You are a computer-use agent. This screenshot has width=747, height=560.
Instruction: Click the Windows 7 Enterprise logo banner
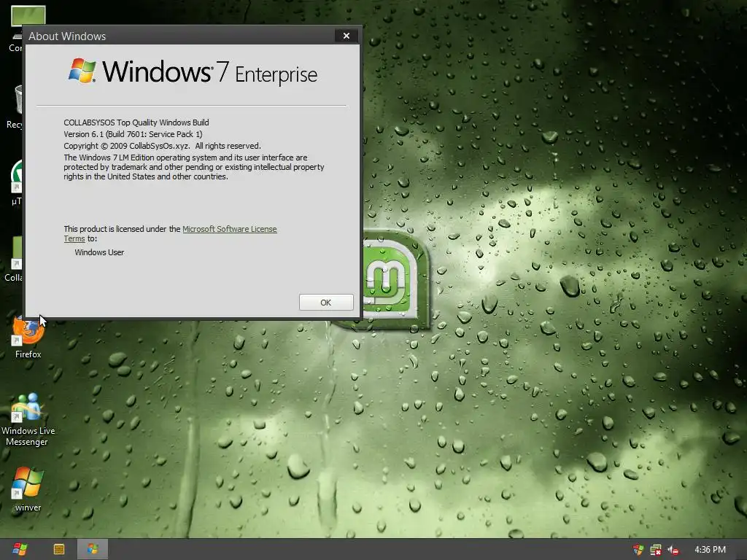193,72
